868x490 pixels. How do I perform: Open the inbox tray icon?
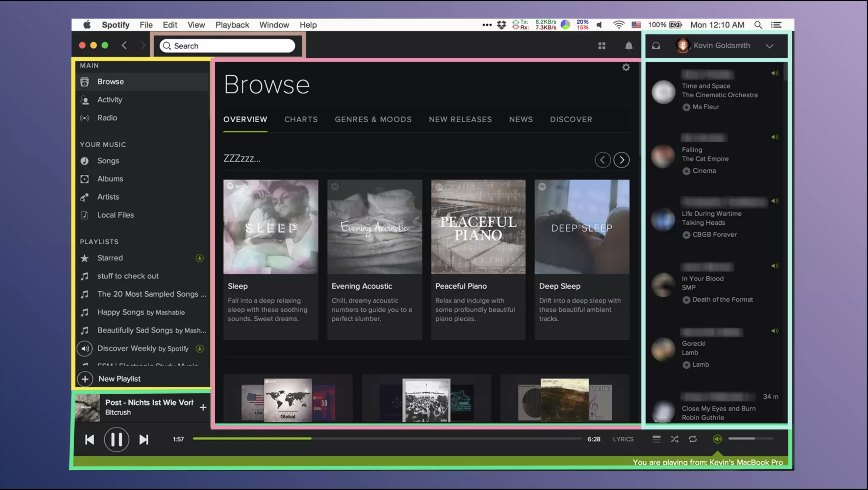click(x=656, y=46)
